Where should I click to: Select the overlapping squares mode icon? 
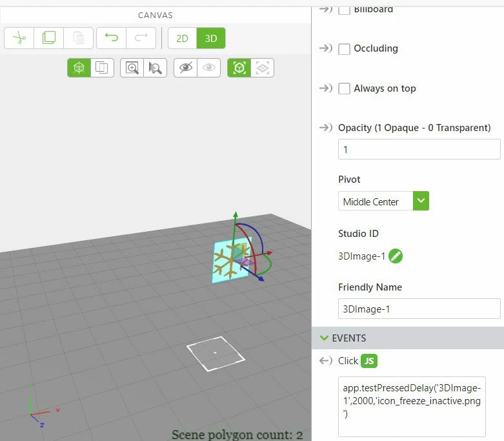[x=102, y=68]
